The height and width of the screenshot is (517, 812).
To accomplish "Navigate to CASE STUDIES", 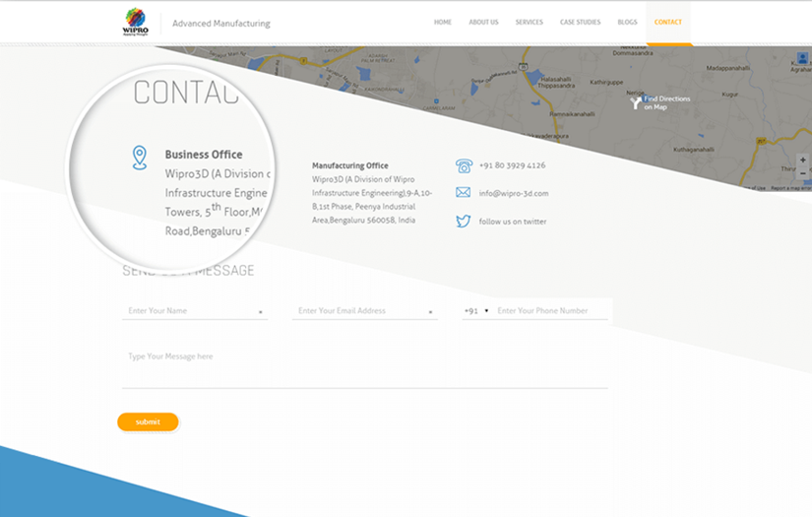I will [x=580, y=23].
